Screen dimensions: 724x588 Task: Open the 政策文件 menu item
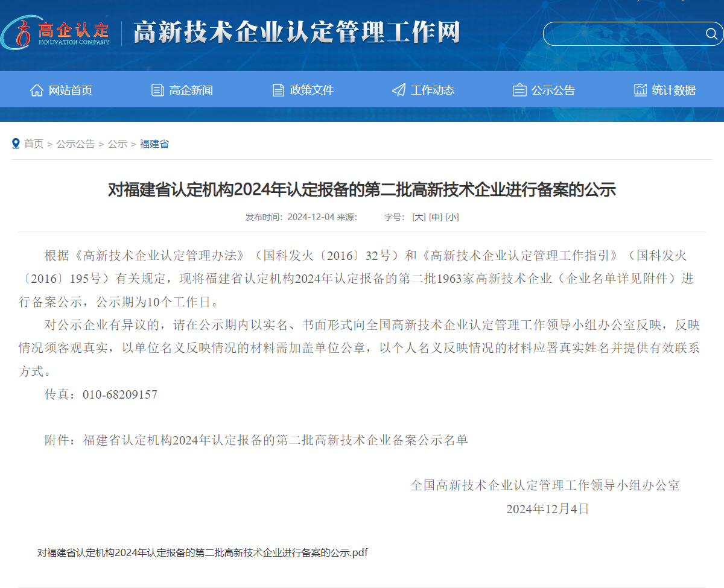pos(311,90)
